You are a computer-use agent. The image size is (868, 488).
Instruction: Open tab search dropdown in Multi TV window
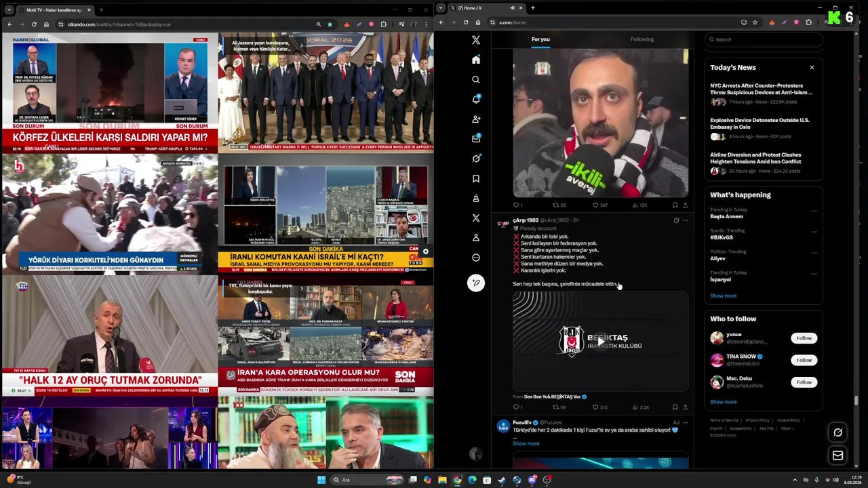coord(8,9)
